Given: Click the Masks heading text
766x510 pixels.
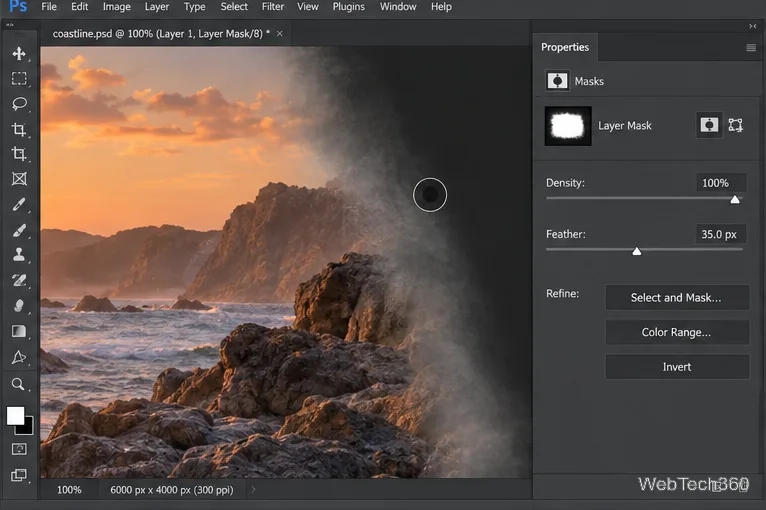Looking at the screenshot, I should click(x=589, y=81).
